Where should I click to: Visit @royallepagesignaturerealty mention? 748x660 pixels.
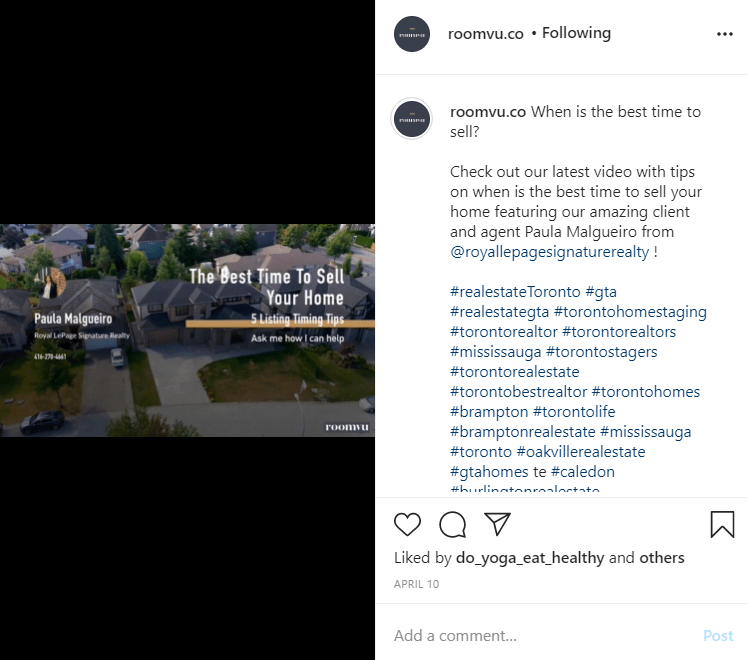click(x=550, y=252)
